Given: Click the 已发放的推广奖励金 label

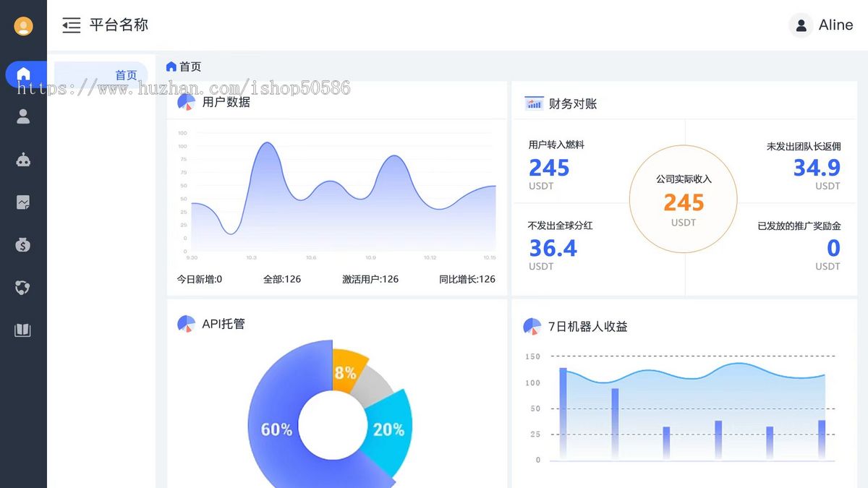Looking at the screenshot, I should [799, 226].
